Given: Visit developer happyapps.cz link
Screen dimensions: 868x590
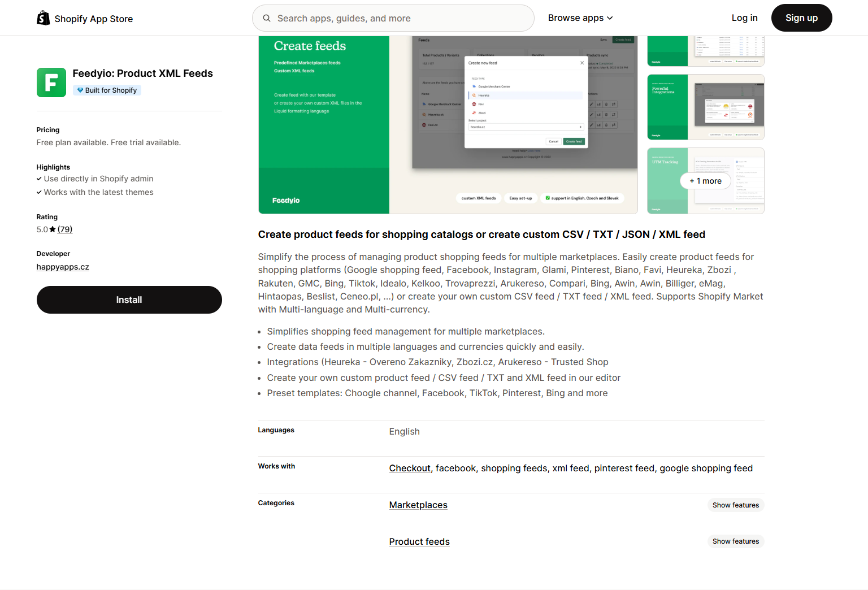Looking at the screenshot, I should click(x=63, y=267).
